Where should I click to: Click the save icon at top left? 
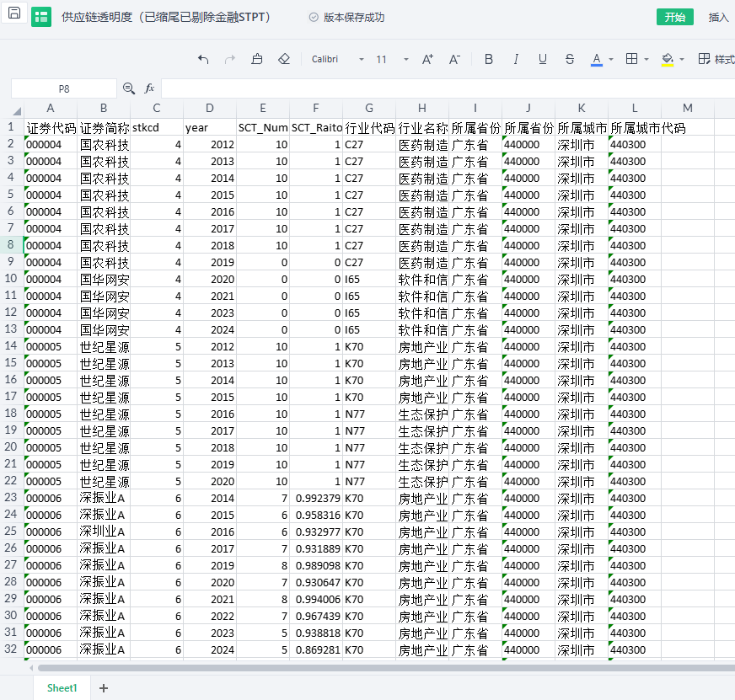click(x=14, y=13)
